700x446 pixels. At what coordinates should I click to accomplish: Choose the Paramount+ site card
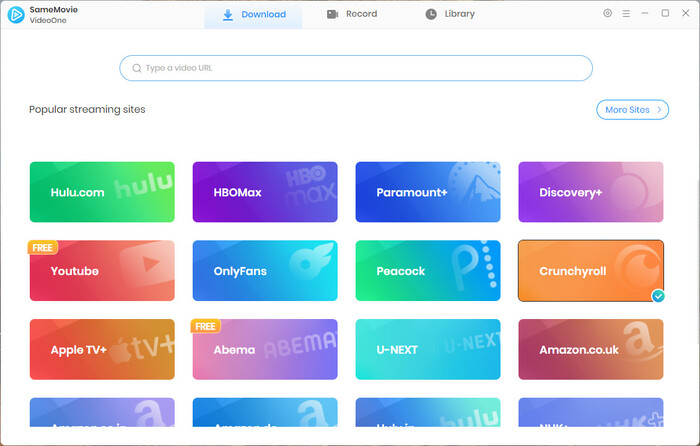point(428,192)
